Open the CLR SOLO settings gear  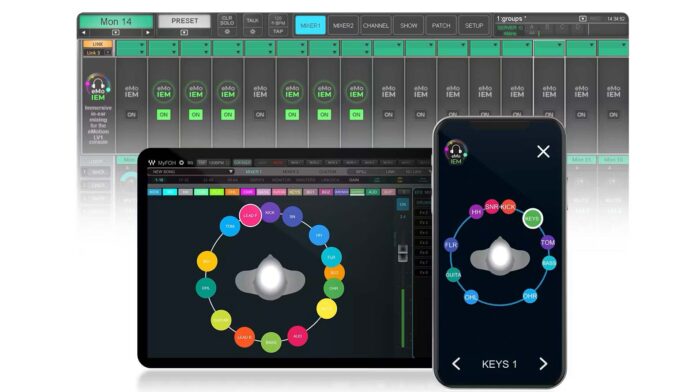[x=227, y=32]
